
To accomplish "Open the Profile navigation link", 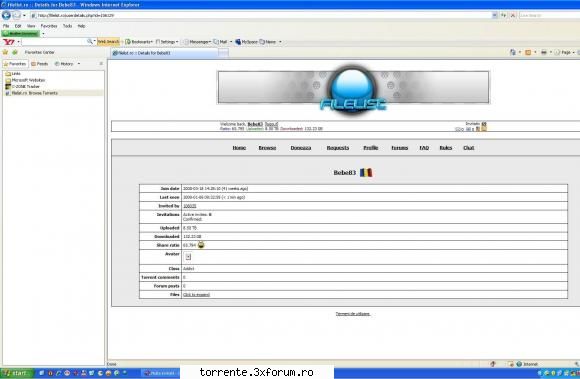I will [x=371, y=148].
